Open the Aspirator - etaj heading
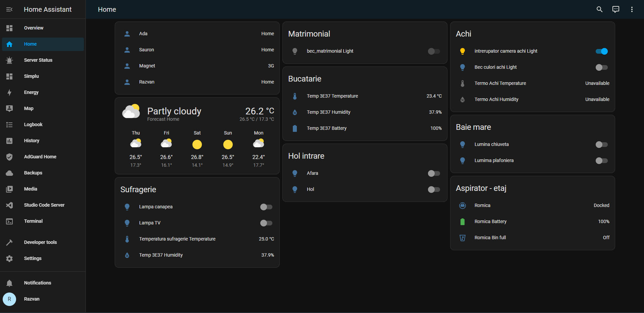 coord(481,188)
